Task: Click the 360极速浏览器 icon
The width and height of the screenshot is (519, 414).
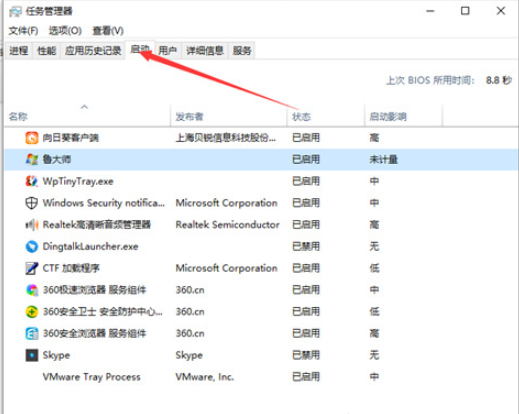Action: tap(32, 290)
